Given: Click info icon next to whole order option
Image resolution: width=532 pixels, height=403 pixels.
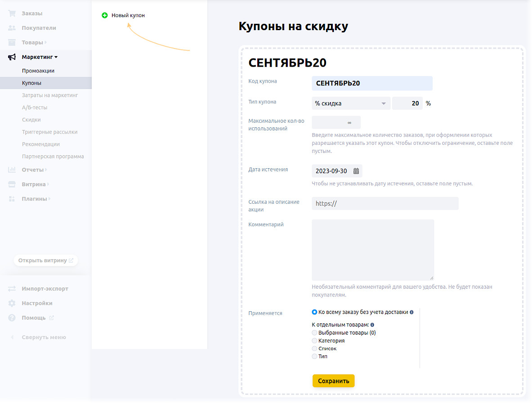Looking at the screenshot, I should [411, 312].
